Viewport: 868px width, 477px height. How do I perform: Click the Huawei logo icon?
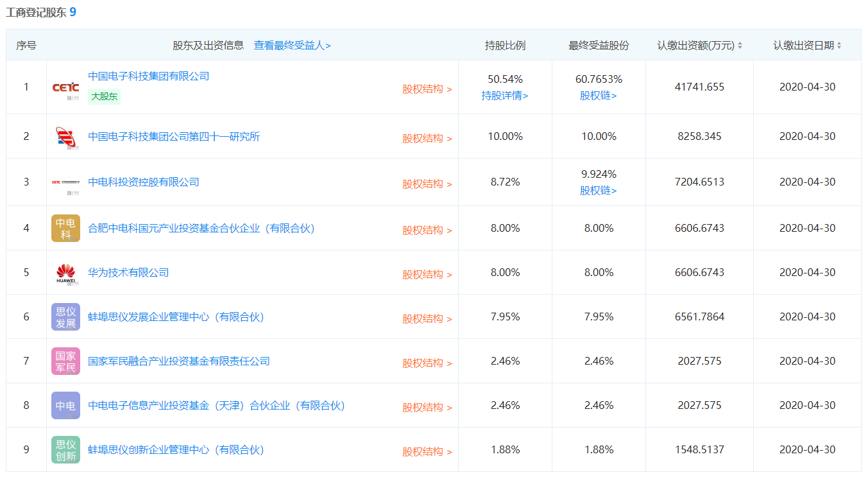pos(65,273)
